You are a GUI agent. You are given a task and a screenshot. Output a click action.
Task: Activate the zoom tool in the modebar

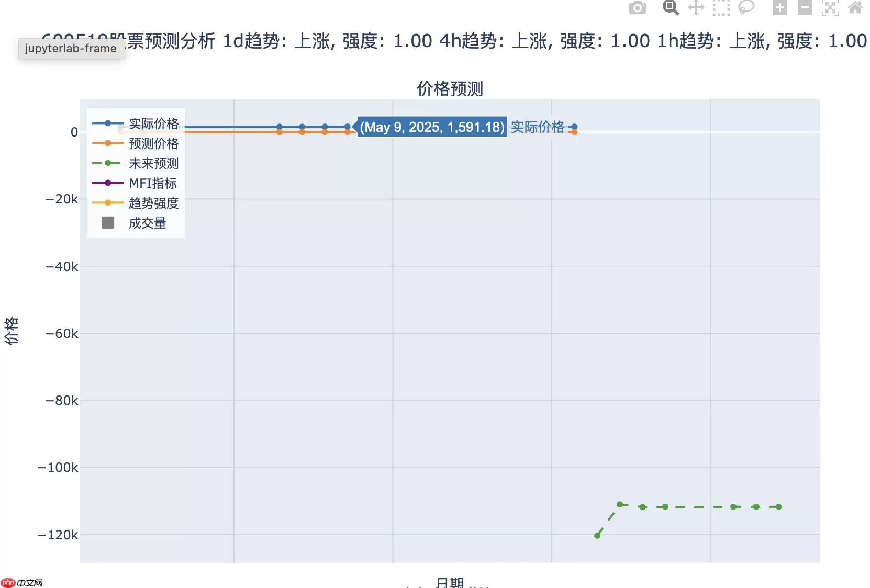pyautogui.click(x=671, y=8)
